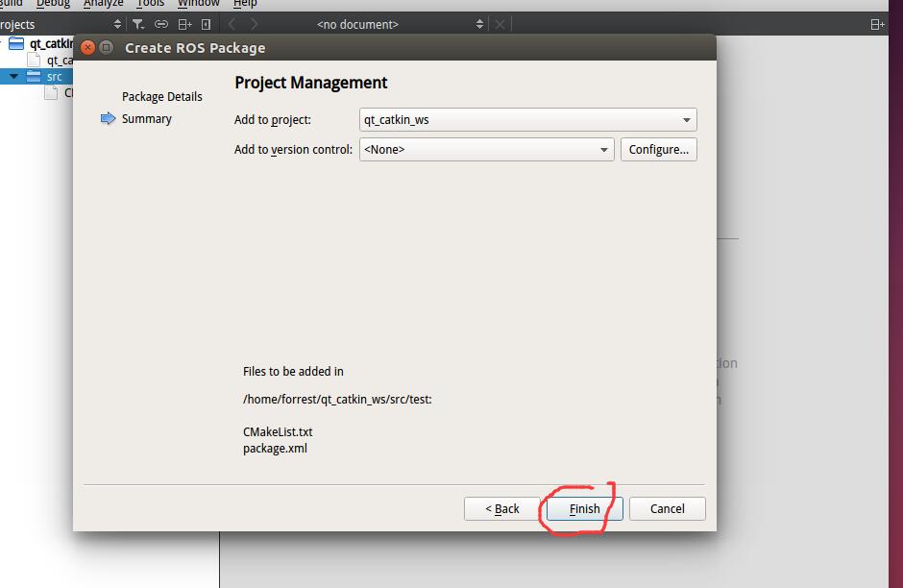Click the dialog's grey maximize button

[106, 47]
